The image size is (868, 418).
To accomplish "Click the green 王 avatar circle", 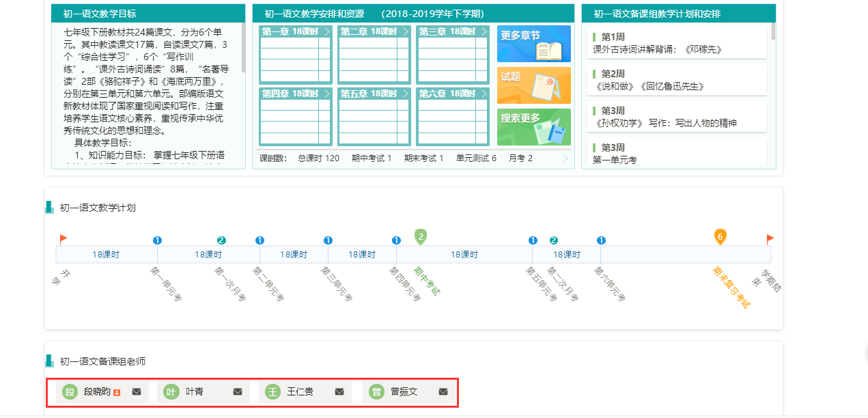I will click(272, 391).
